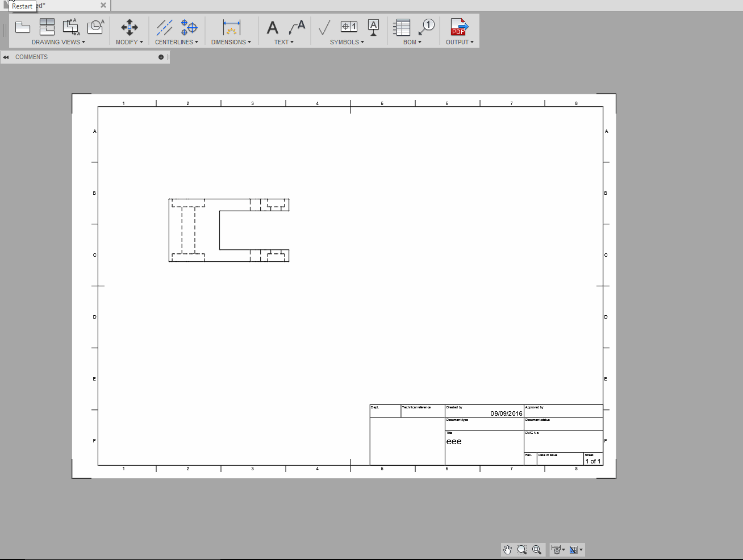Select the Text tool

point(272,27)
